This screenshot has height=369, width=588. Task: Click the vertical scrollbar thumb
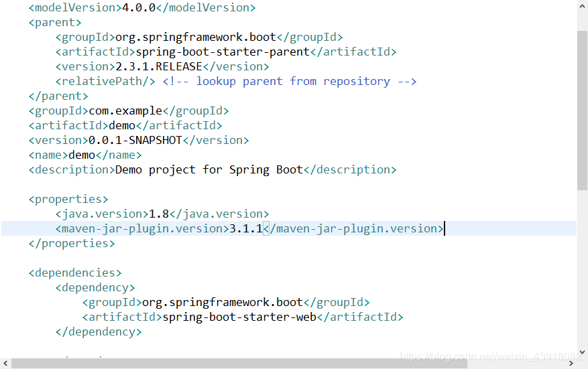click(583, 110)
